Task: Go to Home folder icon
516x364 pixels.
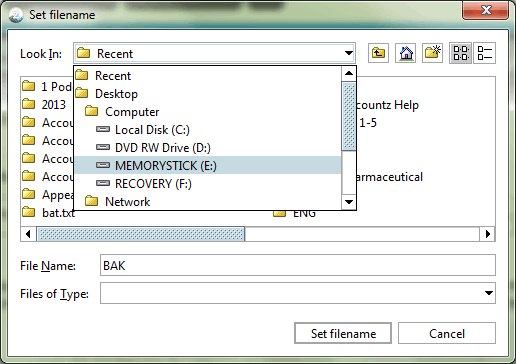Action: 405,53
